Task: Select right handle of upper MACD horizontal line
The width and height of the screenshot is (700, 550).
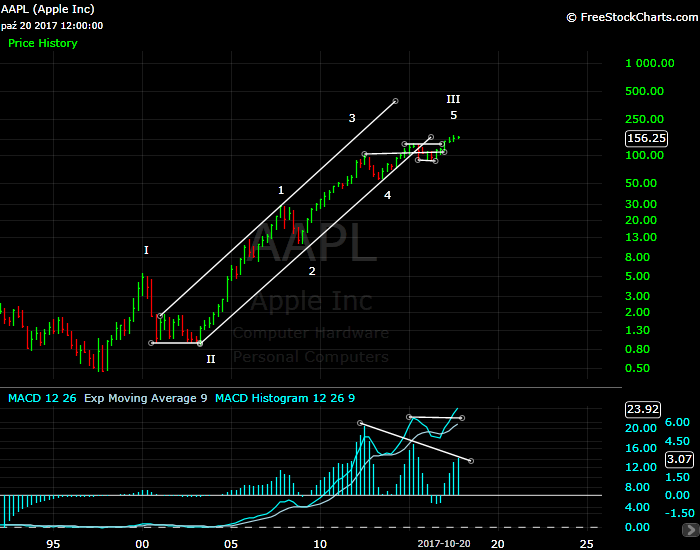Action: (x=462, y=418)
